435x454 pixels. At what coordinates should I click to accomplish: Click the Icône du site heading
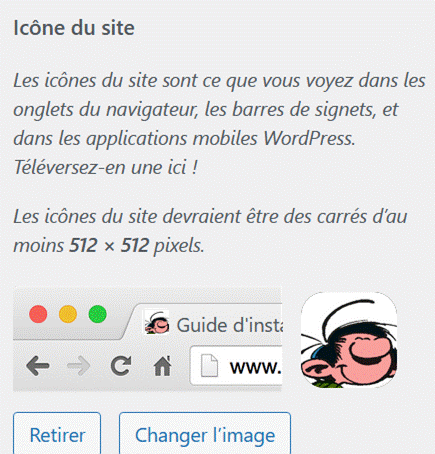(74, 28)
